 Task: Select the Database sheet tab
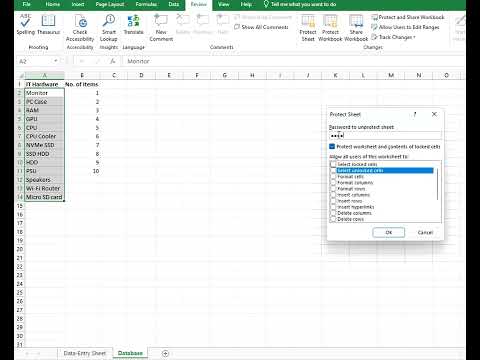[130, 353]
